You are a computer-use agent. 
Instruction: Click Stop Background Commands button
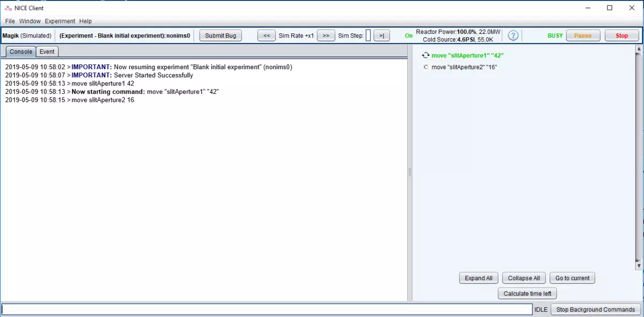(x=596, y=309)
